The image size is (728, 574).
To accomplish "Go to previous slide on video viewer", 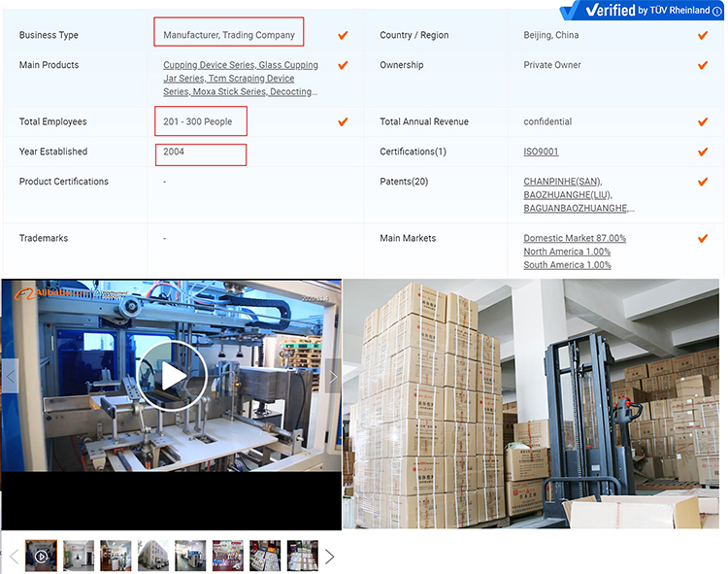I will [x=11, y=376].
